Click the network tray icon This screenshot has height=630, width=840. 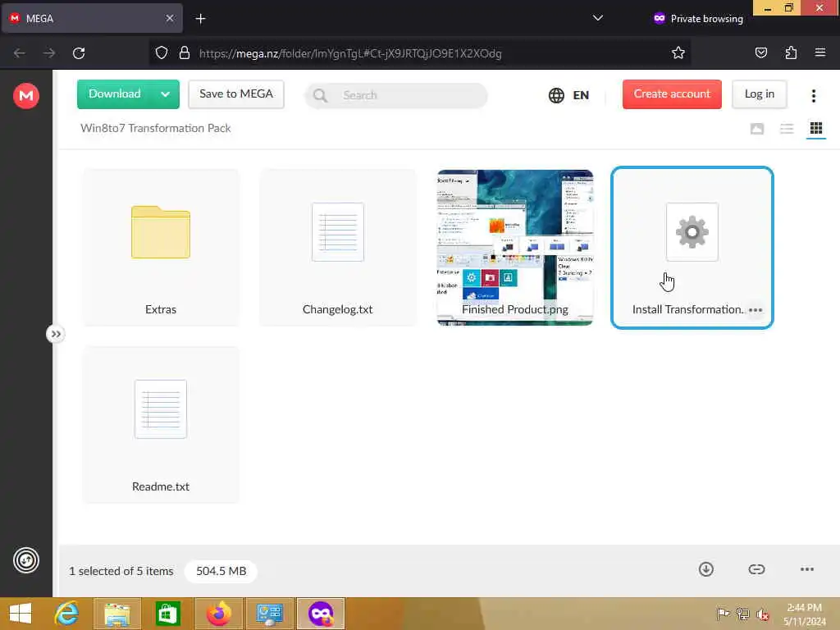coord(742,614)
